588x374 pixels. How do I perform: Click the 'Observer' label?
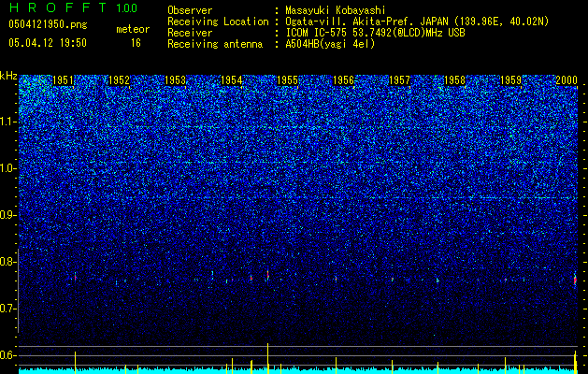tap(190, 10)
